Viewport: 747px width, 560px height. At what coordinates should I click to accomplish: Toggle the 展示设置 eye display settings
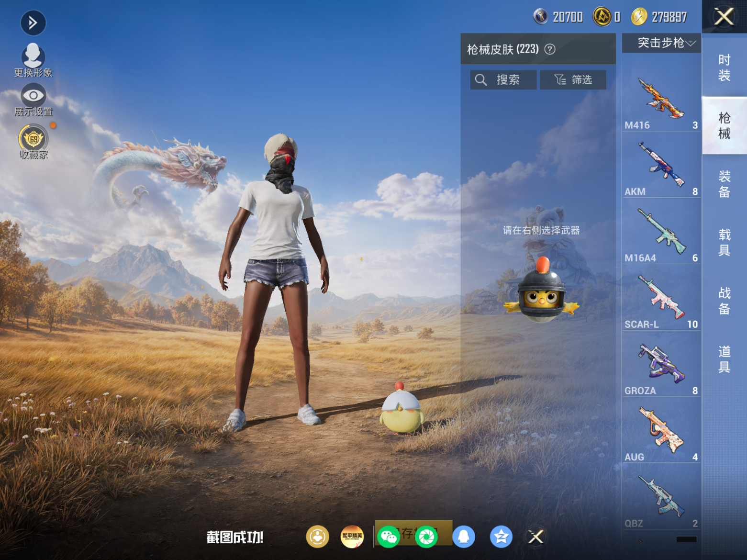[33, 100]
